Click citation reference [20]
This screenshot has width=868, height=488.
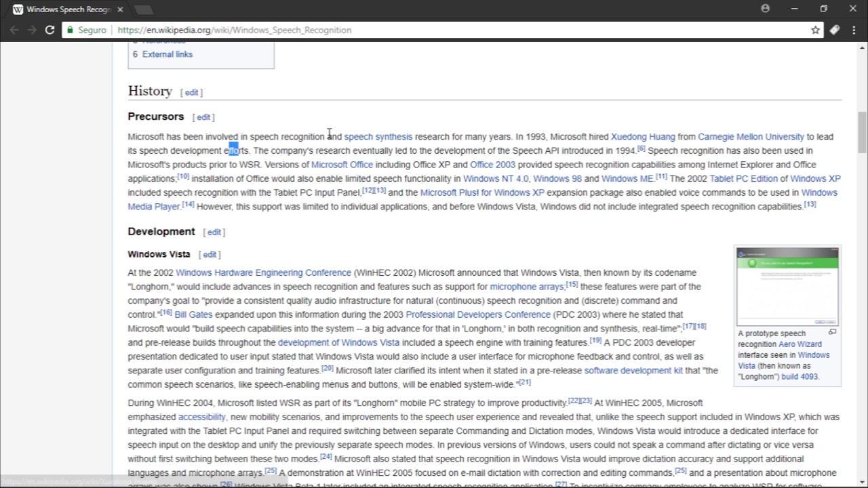(x=327, y=367)
